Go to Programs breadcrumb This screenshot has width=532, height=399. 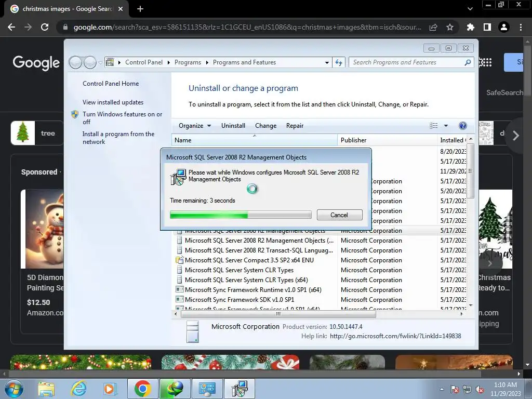(x=188, y=62)
